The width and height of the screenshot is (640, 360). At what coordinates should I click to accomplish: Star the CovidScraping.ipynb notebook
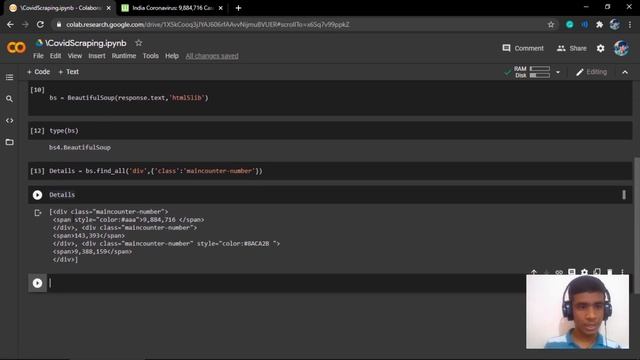[139, 42]
